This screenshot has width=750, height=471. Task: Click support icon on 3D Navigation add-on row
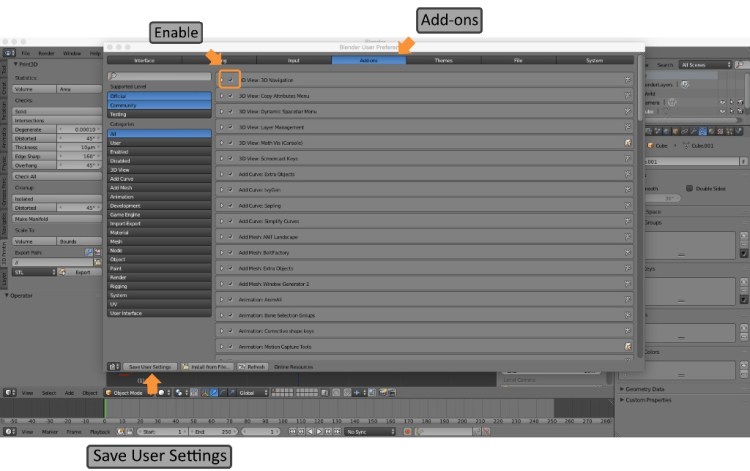(x=628, y=80)
